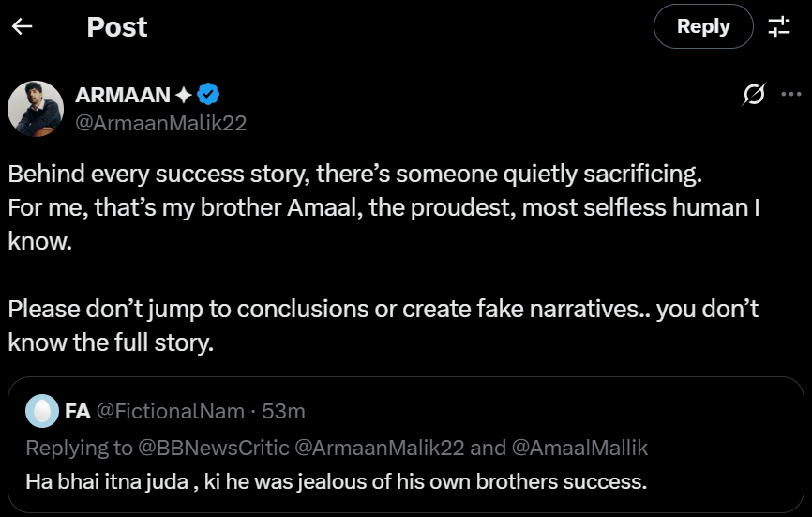Image resolution: width=812 pixels, height=517 pixels.
Task: Click the ARMAAN display name
Action: [122, 95]
